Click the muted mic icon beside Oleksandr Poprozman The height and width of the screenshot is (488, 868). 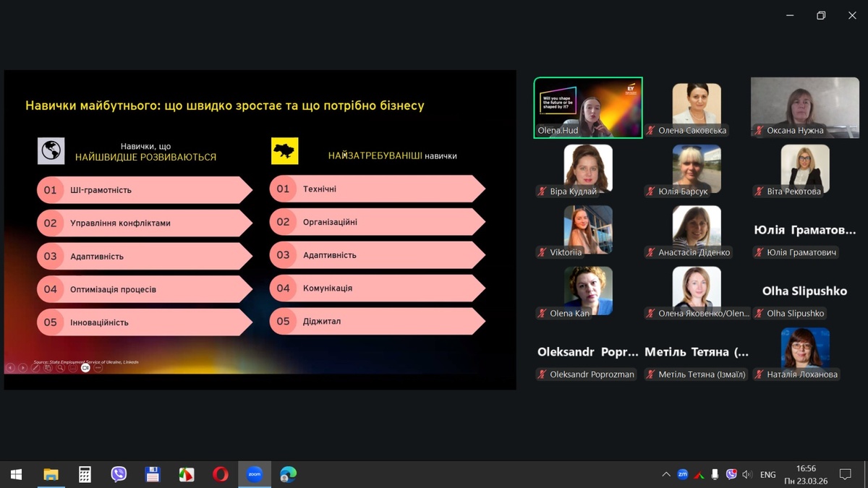(542, 374)
